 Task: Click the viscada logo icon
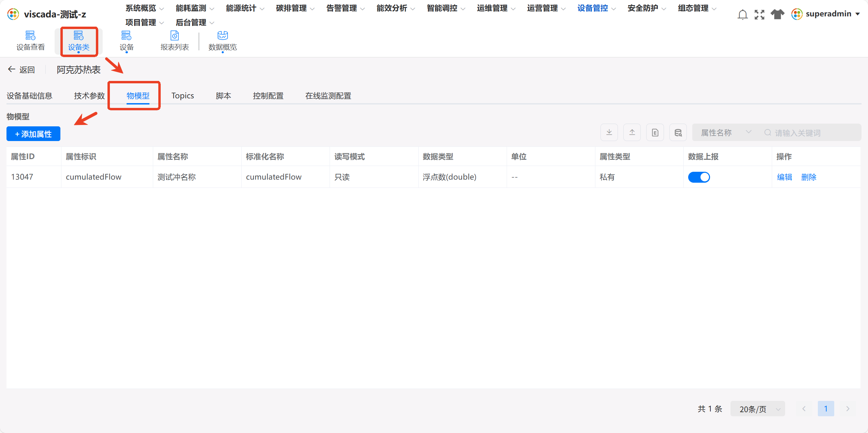point(13,14)
